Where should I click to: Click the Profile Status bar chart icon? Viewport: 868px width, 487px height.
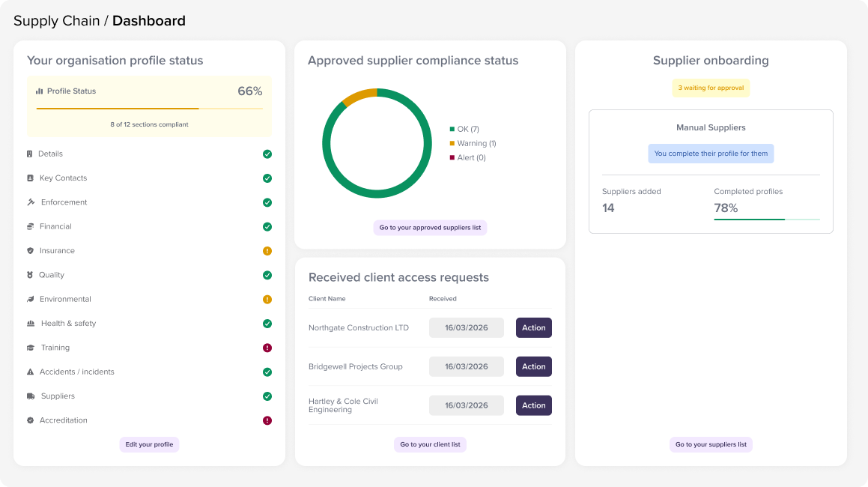click(x=39, y=91)
